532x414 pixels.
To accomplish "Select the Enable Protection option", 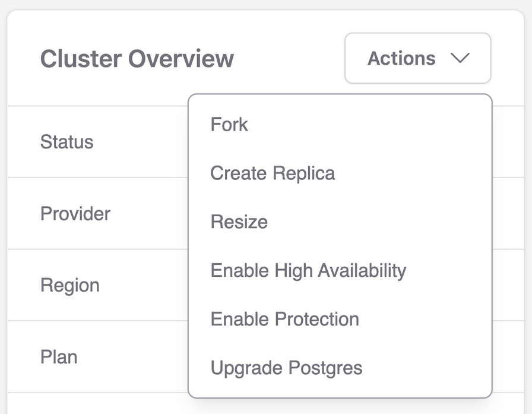I will (284, 319).
